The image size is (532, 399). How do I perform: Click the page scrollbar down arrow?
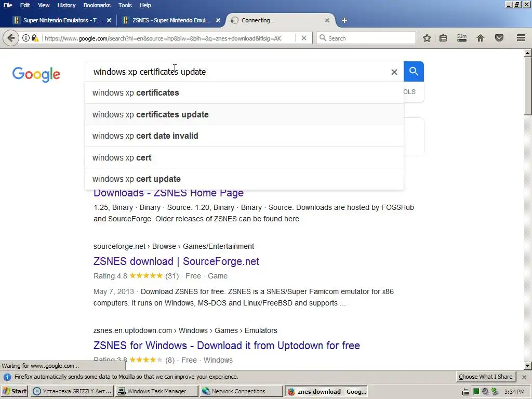coord(528,366)
